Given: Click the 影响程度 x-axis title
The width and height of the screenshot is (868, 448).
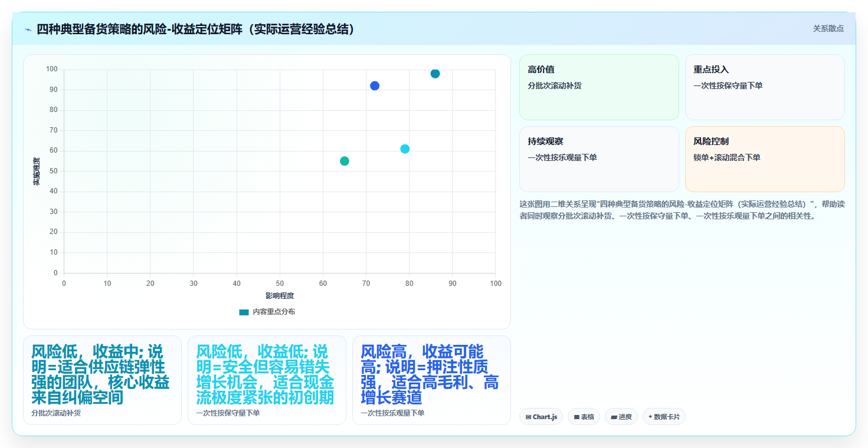Looking at the screenshot, I should pos(280,296).
